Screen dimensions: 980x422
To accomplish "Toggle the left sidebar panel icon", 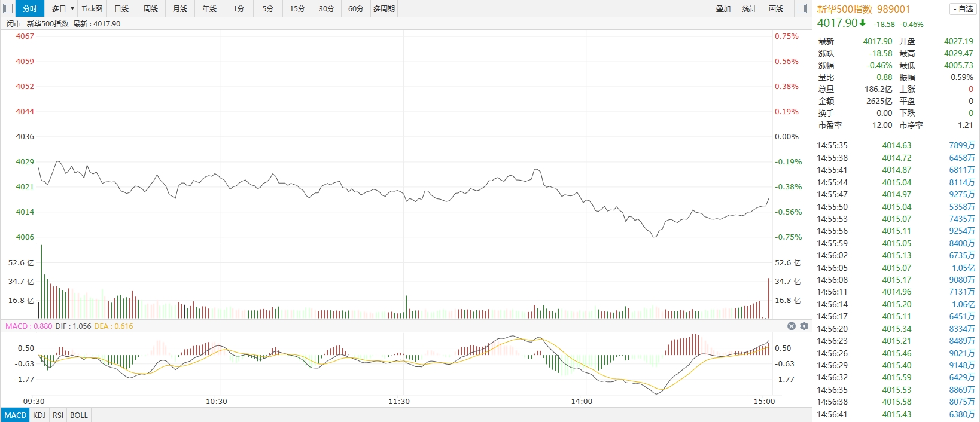I will point(8,8).
